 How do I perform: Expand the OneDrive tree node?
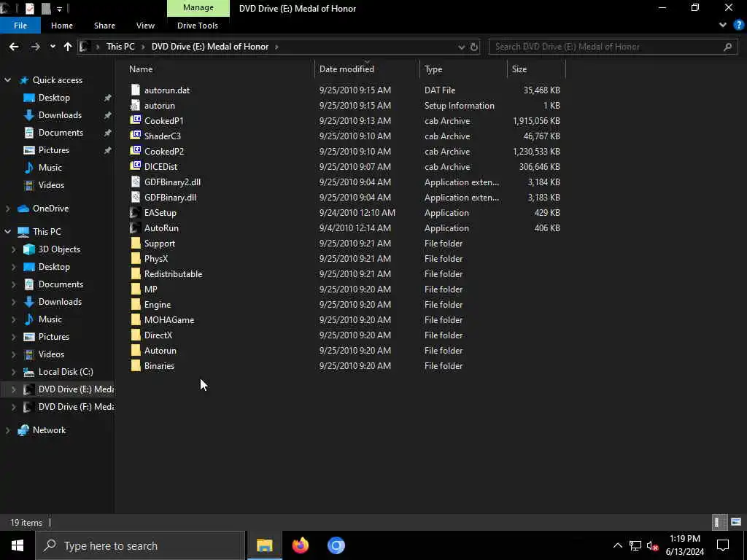point(7,209)
